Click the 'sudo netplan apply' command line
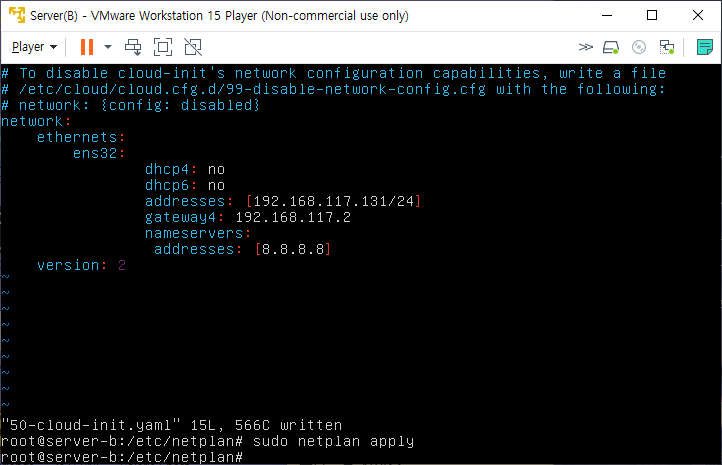 [207, 441]
